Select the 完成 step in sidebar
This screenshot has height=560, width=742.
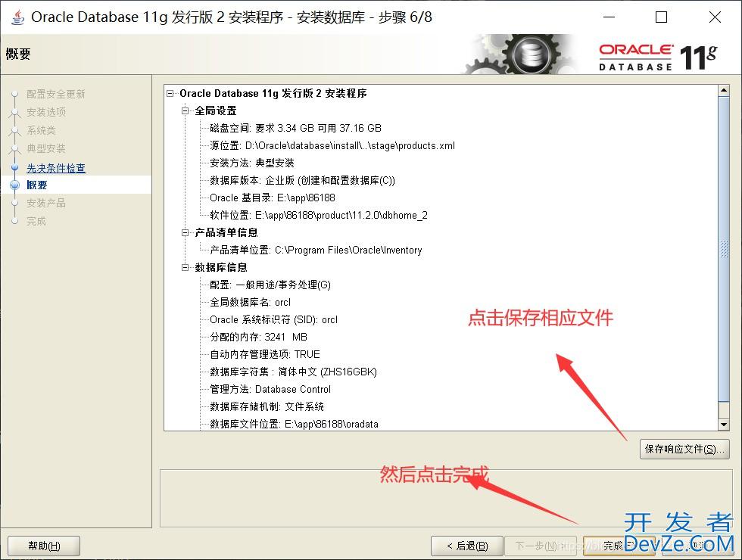tap(36, 221)
